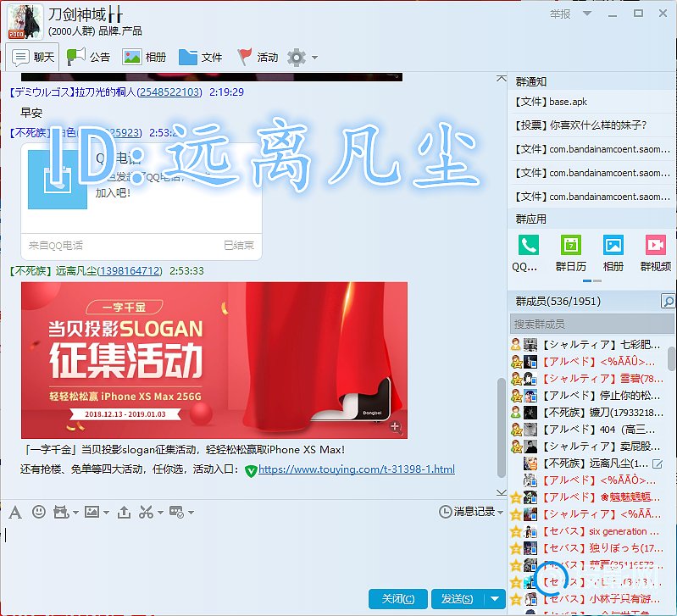677x616 pixels.
Task: Select member 404 (高三 in list
Action: tap(592, 430)
